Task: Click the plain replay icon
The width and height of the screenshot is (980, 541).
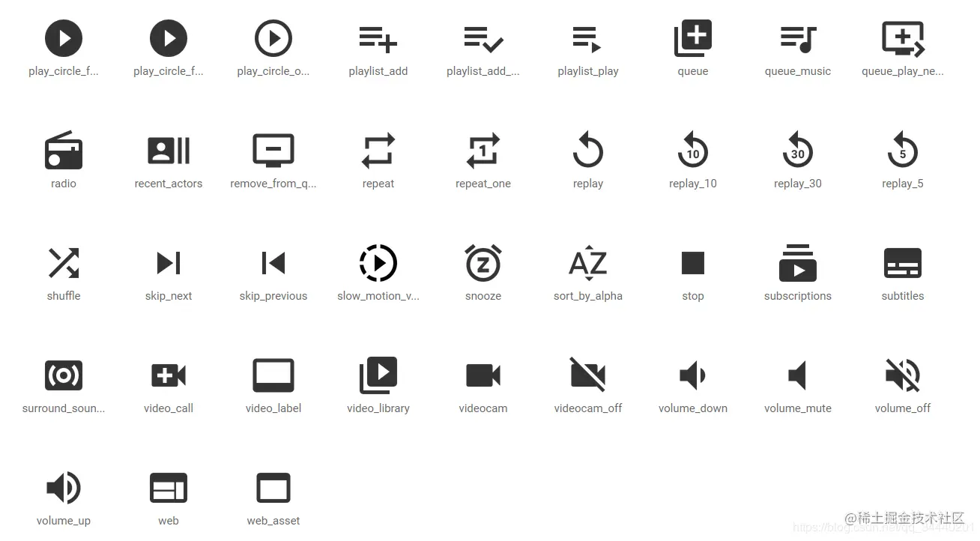Action: point(588,149)
